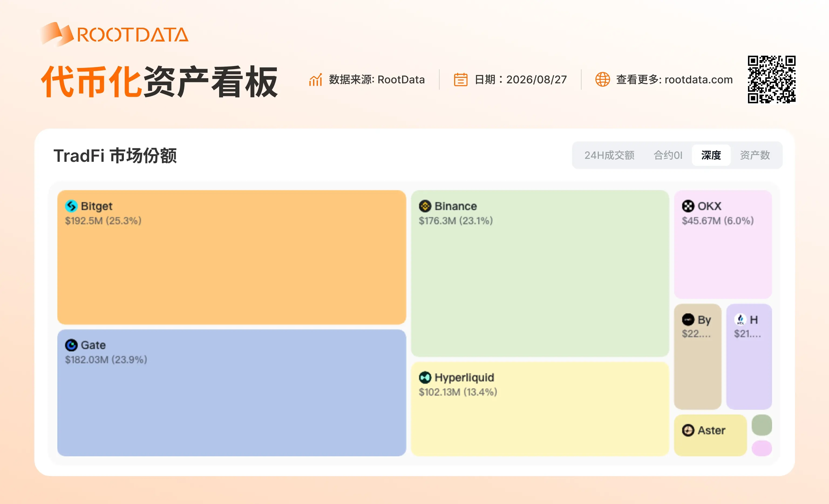Screen dimensions: 829x504
Task: Click the Bitget logo icon
Action: tap(71, 206)
